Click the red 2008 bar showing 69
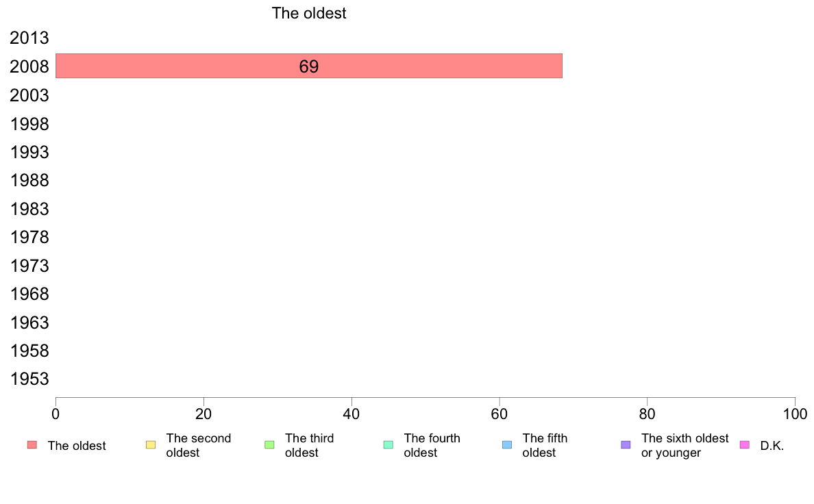This screenshot has height=504, width=814. pyautogui.click(x=309, y=66)
